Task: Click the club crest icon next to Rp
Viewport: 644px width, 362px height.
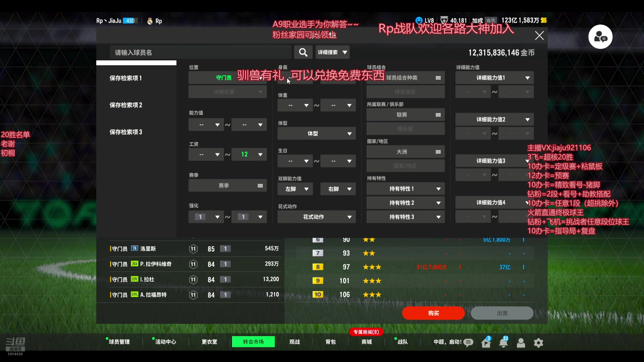Action: tap(150, 21)
